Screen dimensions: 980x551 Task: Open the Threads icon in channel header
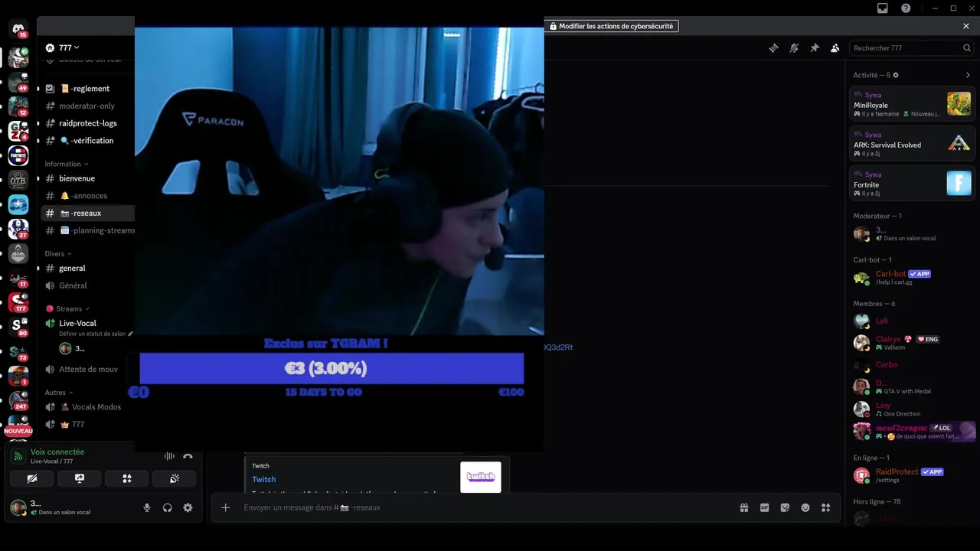click(x=774, y=47)
